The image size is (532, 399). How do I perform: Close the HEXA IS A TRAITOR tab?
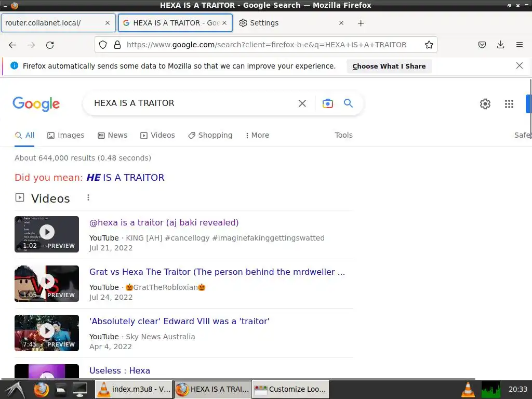[224, 23]
